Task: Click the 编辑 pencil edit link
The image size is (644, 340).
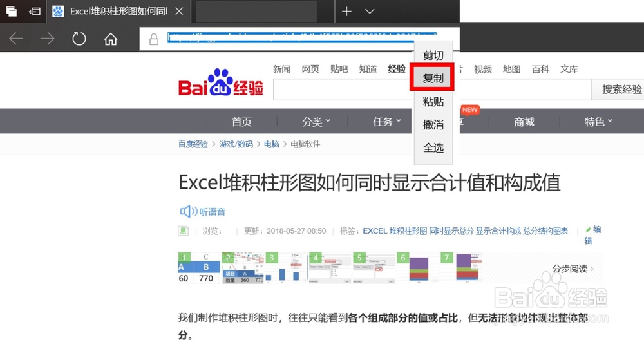Action: (x=592, y=235)
